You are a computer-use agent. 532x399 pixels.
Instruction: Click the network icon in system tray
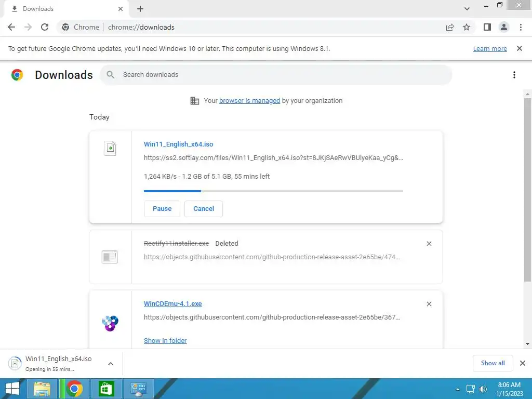[x=471, y=389]
